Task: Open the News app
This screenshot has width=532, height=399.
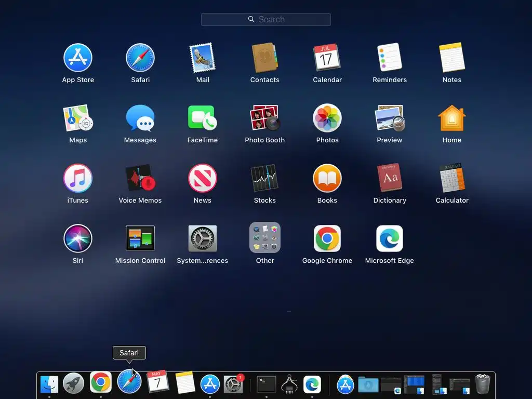Action: coord(203,178)
